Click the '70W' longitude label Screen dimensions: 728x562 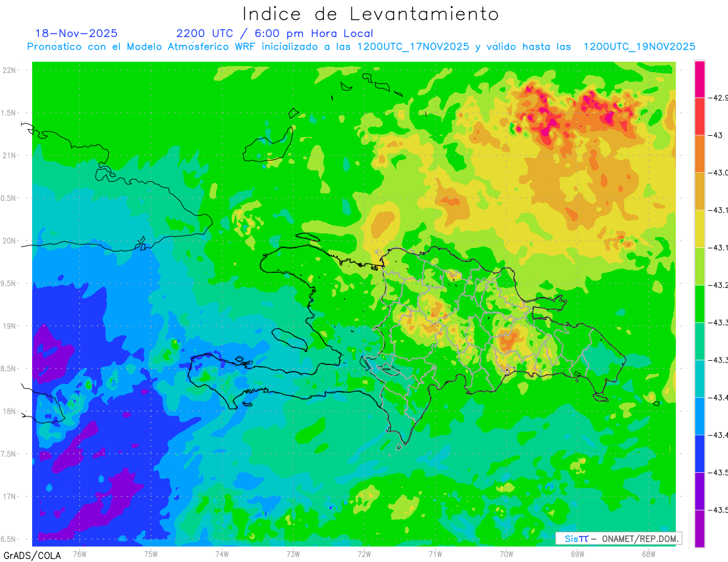[507, 554]
